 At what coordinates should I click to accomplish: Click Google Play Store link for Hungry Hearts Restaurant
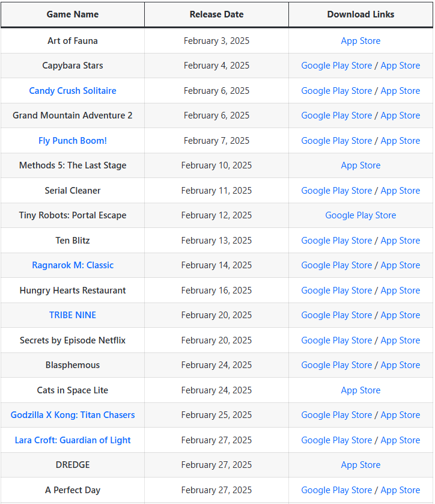[336, 290]
